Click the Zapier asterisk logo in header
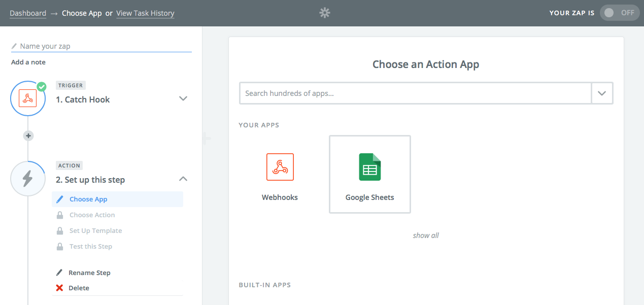 click(325, 13)
